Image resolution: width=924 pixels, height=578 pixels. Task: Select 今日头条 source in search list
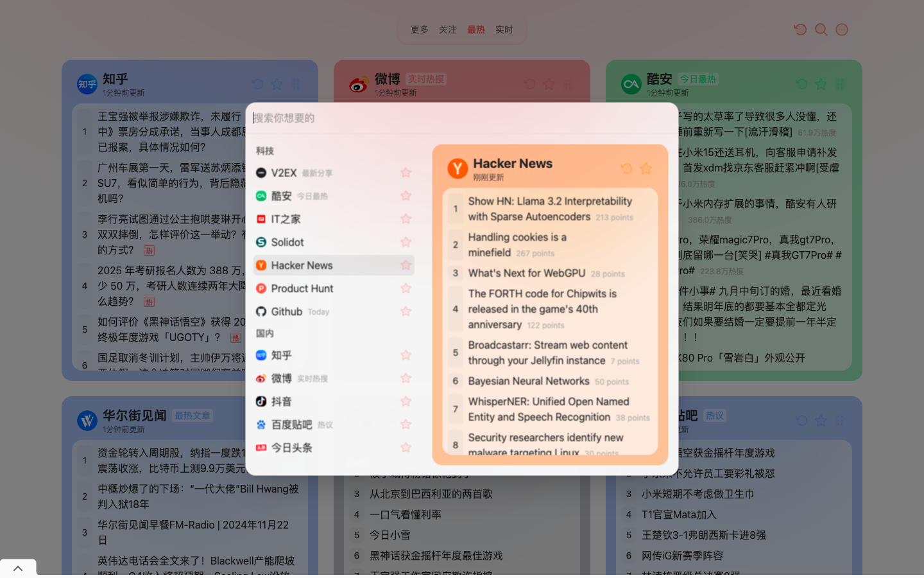(334, 448)
